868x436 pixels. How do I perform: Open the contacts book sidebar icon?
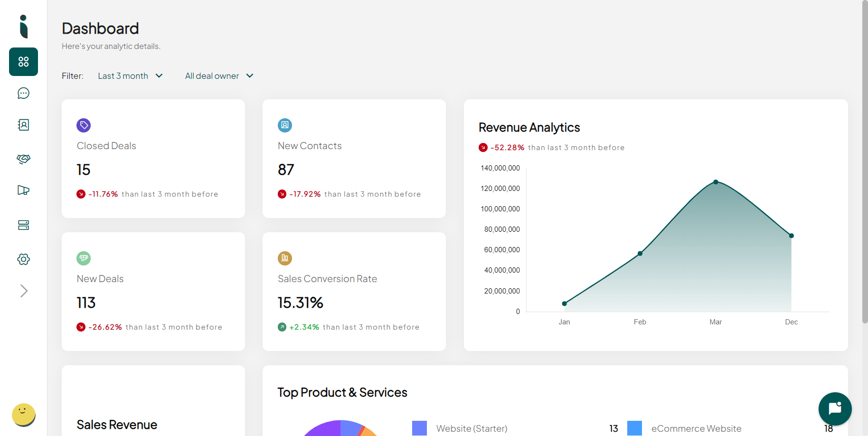pos(23,125)
